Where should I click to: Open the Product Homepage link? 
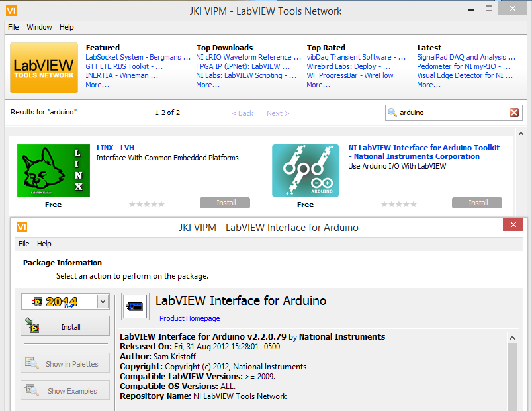[x=190, y=318]
